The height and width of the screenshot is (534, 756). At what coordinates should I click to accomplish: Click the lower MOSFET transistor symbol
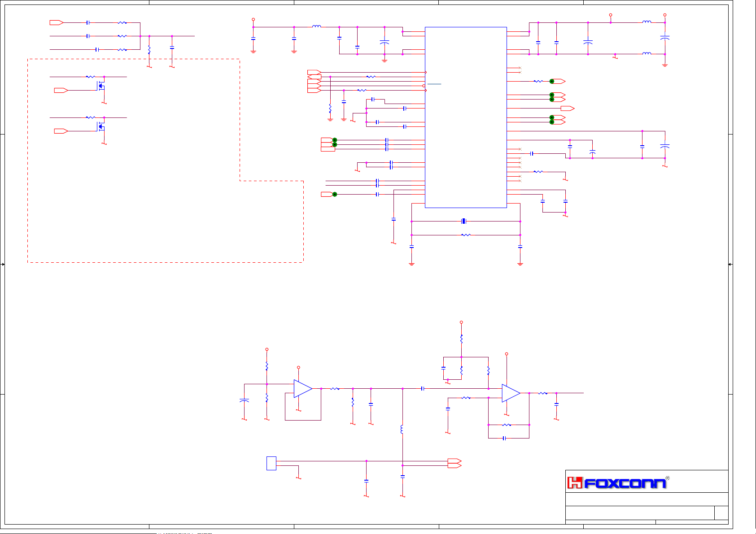(x=101, y=126)
